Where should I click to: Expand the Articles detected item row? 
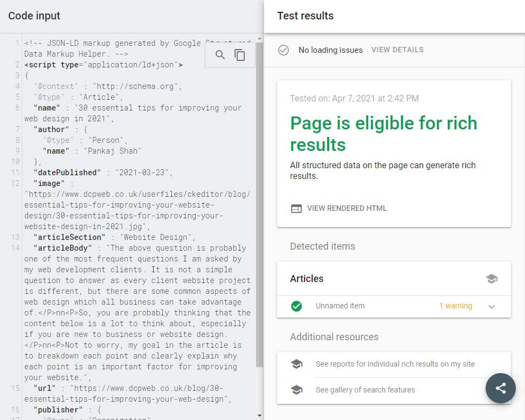point(393,279)
